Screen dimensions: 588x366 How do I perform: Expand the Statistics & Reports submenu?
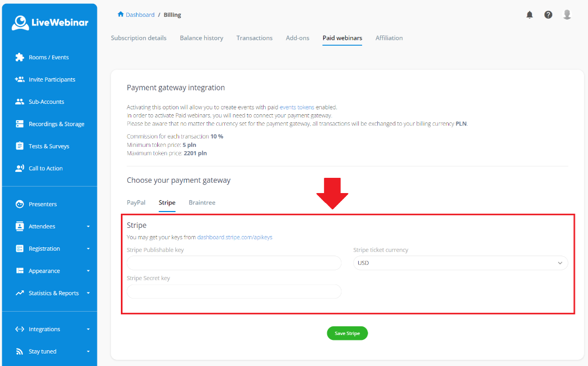tap(88, 294)
